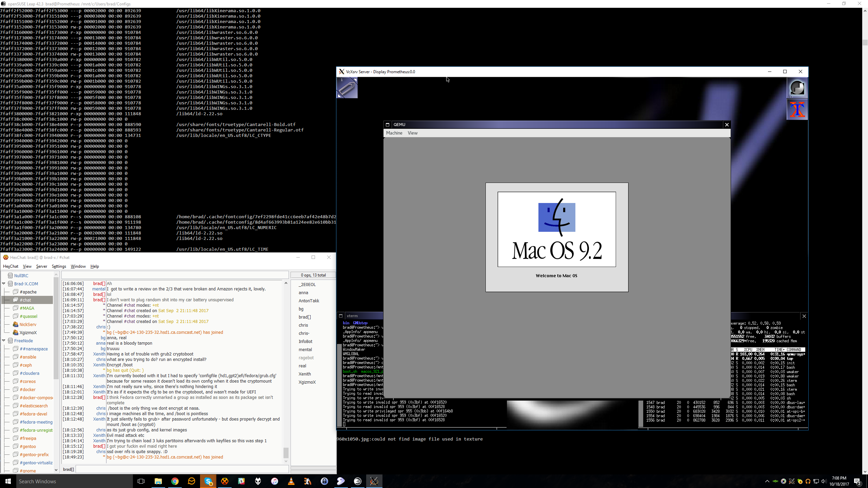Click the HexChat message input field
Image resolution: width=868 pixels, height=488 pixels.
coord(182,469)
